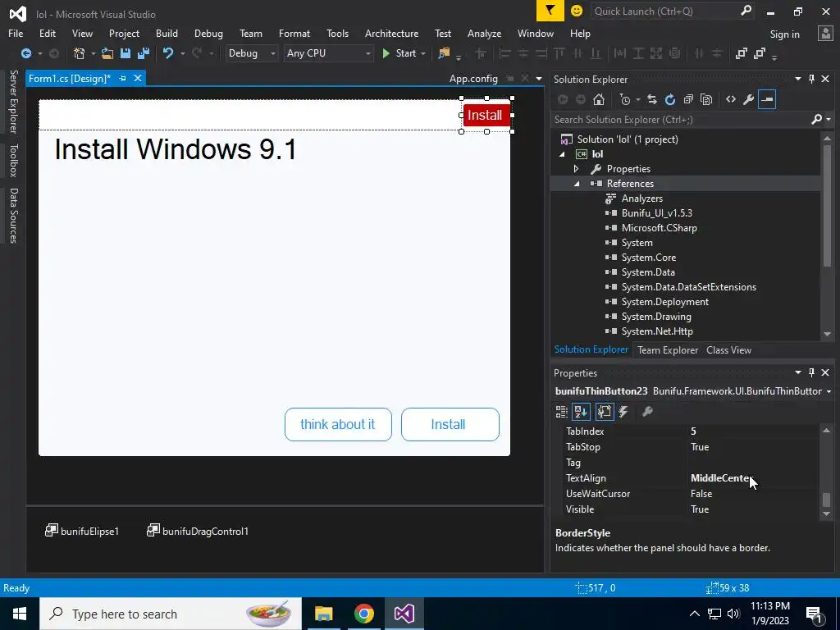This screenshot has height=630, width=840.
Task: Click Bring to Front layout icon
Action: click(742, 53)
